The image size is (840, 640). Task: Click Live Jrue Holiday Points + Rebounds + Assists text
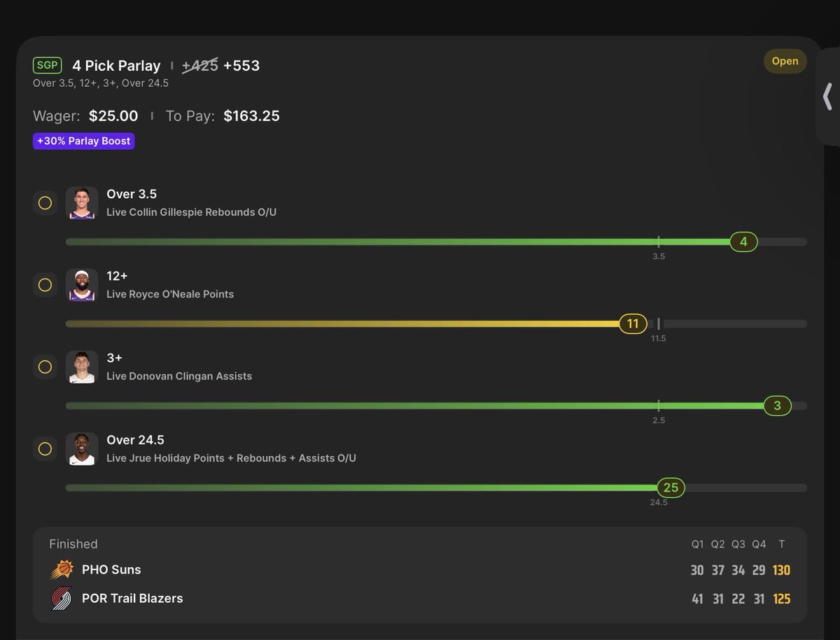tap(231, 458)
